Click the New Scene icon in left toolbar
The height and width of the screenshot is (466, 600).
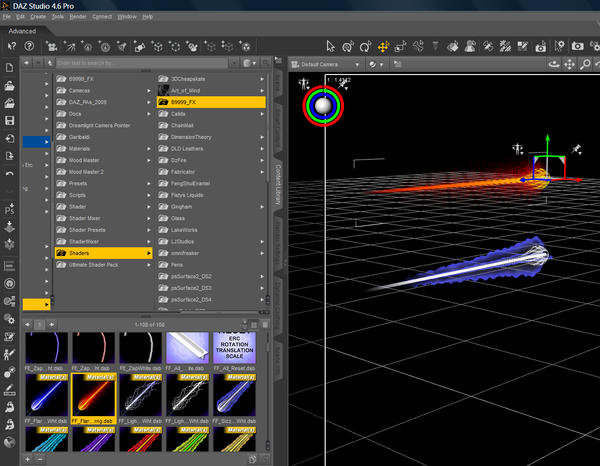pyautogui.click(x=9, y=67)
